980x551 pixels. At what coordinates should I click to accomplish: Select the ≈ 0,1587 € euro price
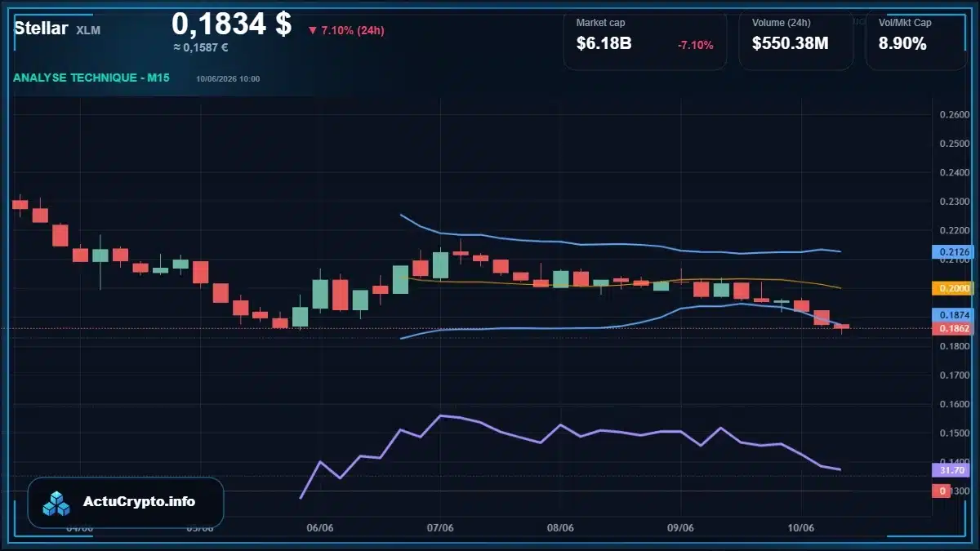coord(200,47)
